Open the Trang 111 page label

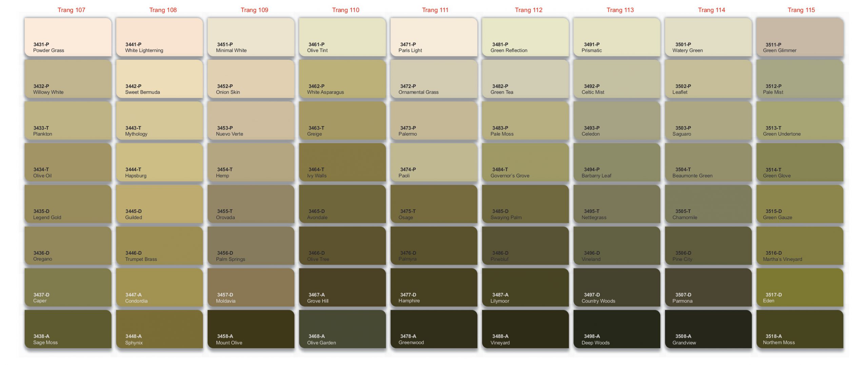435,10
